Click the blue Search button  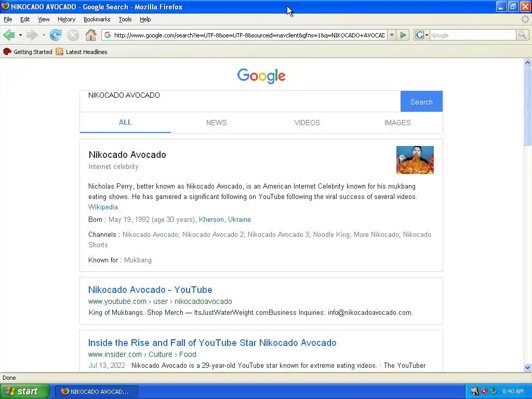(x=421, y=101)
